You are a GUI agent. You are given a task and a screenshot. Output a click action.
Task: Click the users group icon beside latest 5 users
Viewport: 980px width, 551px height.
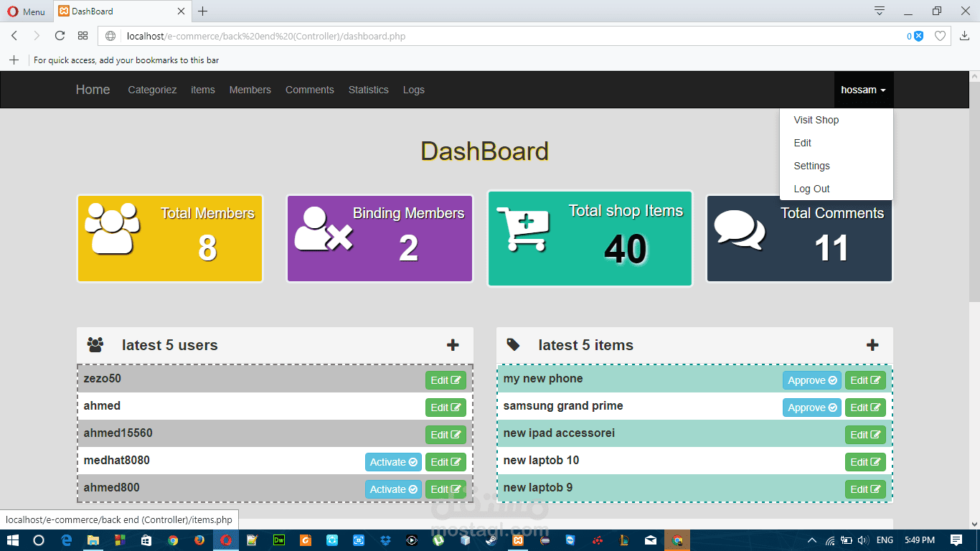pyautogui.click(x=95, y=345)
